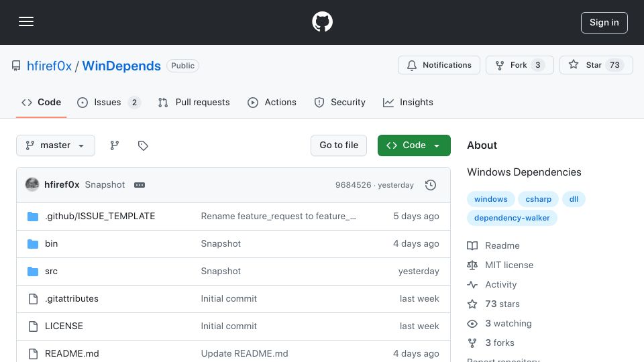View branches via the branch icon

(115, 145)
